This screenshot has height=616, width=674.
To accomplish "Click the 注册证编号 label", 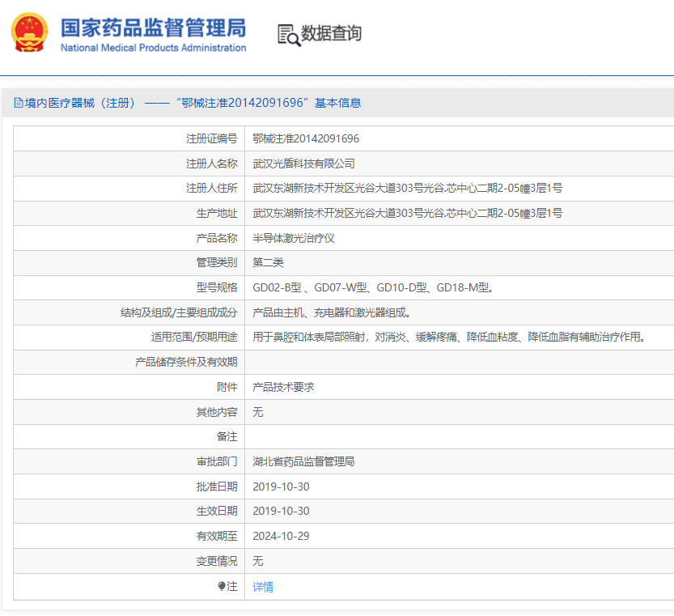I will (211, 138).
